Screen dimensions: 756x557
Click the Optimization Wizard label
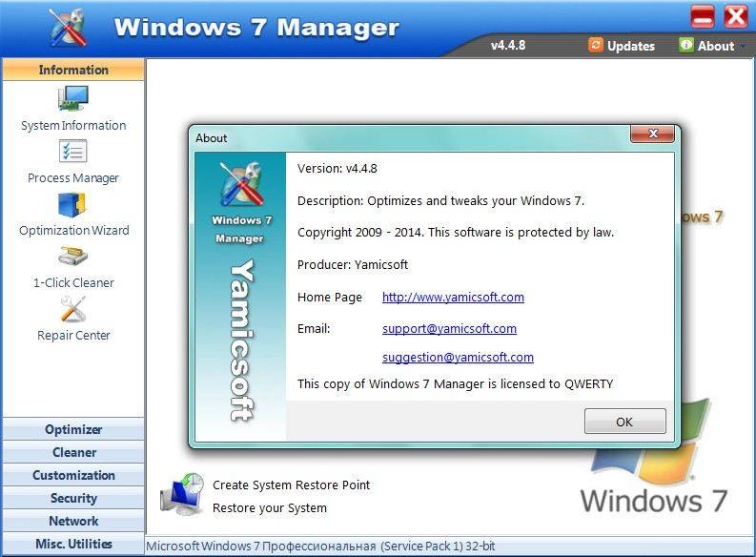[x=73, y=231]
